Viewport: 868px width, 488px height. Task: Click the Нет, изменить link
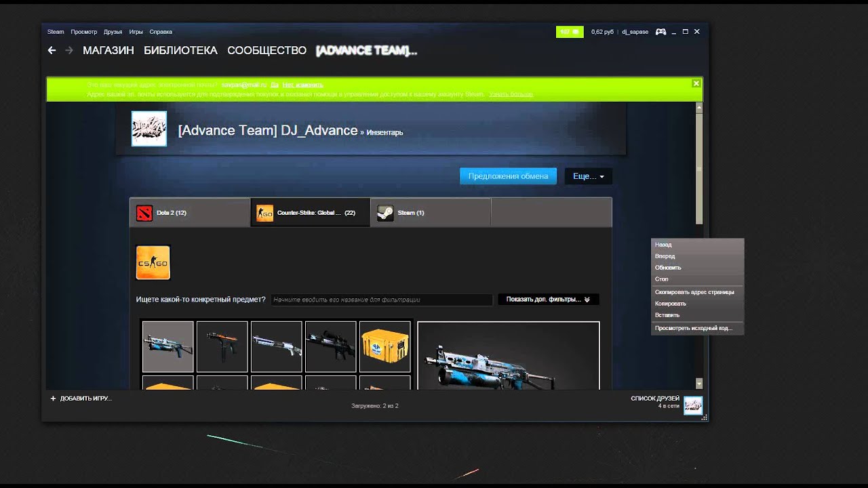click(x=302, y=85)
